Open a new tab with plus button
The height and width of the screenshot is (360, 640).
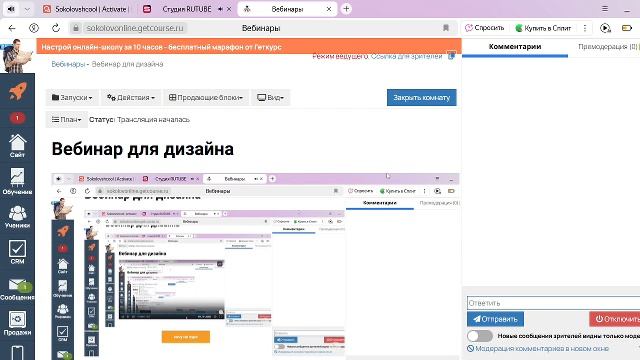(x=346, y=9)
